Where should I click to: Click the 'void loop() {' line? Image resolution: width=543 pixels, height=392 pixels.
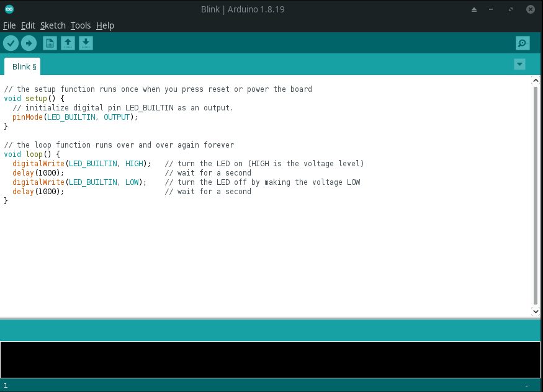pyautogui.click(x=32, y=154)
